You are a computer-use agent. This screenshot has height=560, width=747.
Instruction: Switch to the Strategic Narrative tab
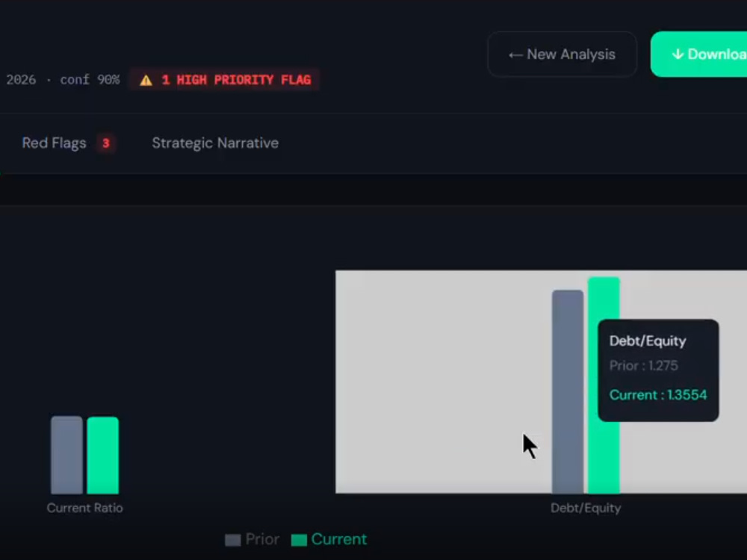pyautogui.click(x=215, y=143)
